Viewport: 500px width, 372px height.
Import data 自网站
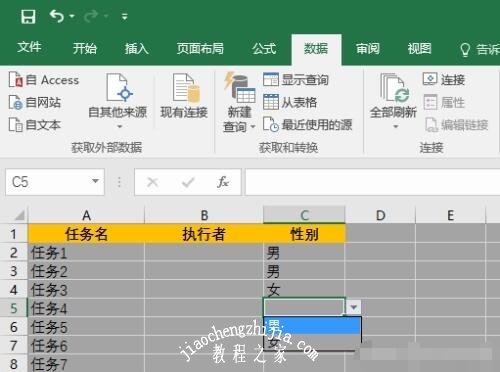pyautogui.click(x=35, y=102)
